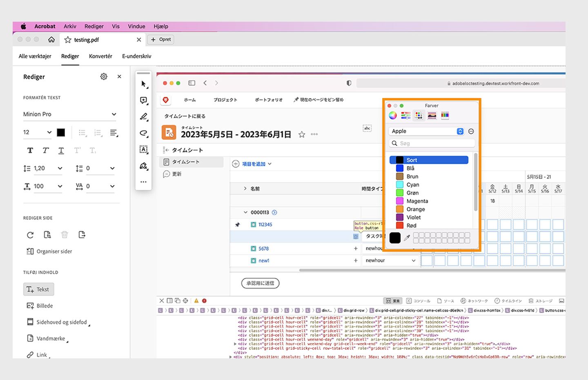Select the comment tool in Acrobat's toolbar
588x380 pixels.
click(x=143, y=100)
